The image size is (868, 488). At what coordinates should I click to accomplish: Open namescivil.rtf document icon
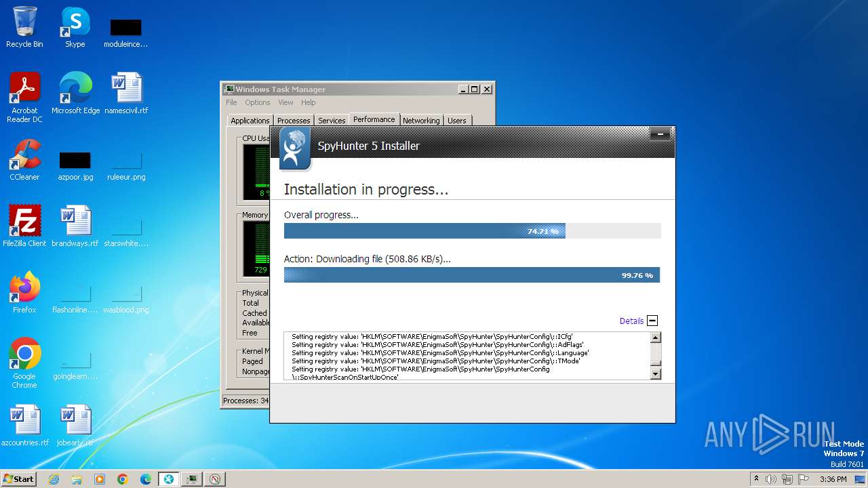click(126, 93)
